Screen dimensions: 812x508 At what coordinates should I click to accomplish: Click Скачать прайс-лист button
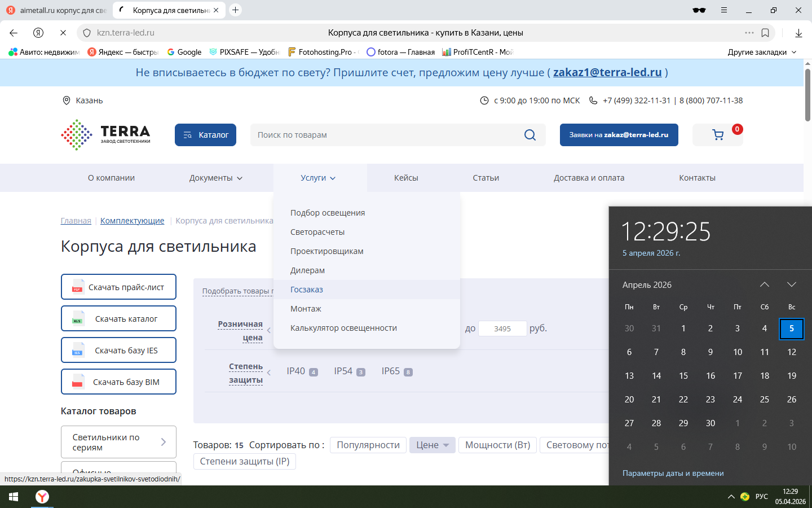(118, 287)
